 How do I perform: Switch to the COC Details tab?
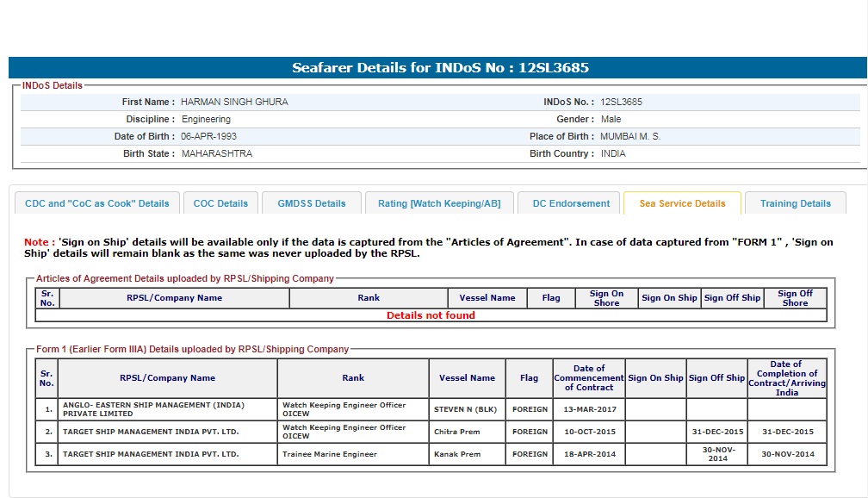[x=220, y=203]
